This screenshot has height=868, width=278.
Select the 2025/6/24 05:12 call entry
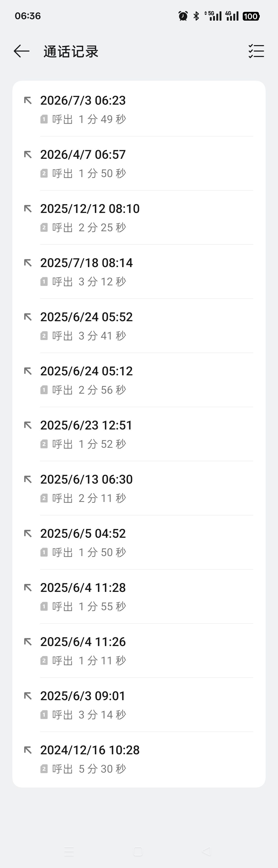coord(139,380)
